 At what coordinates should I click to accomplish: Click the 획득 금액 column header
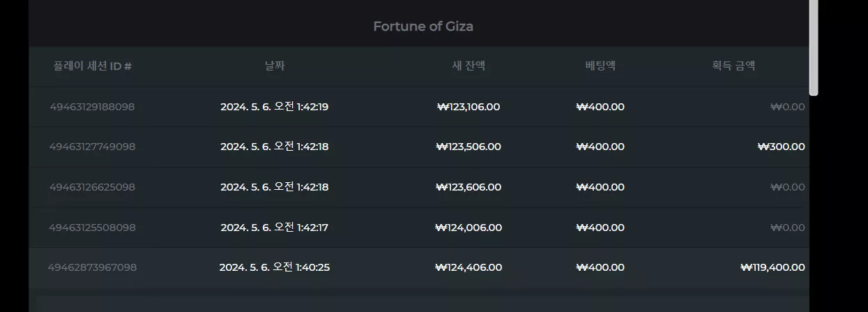point(733,66)
